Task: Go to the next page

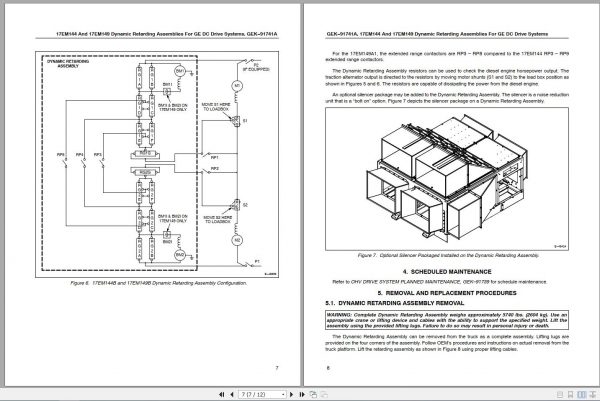Action: (x=291, y=394)
